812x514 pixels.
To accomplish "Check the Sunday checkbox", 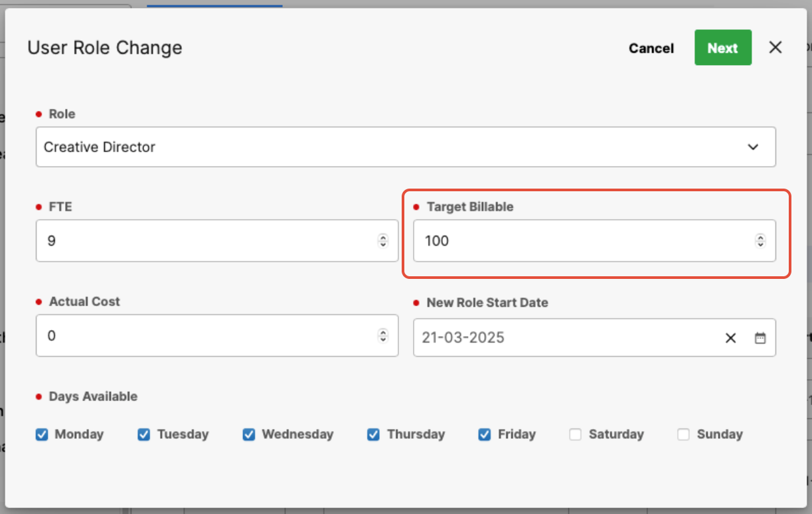I will 683,434.
